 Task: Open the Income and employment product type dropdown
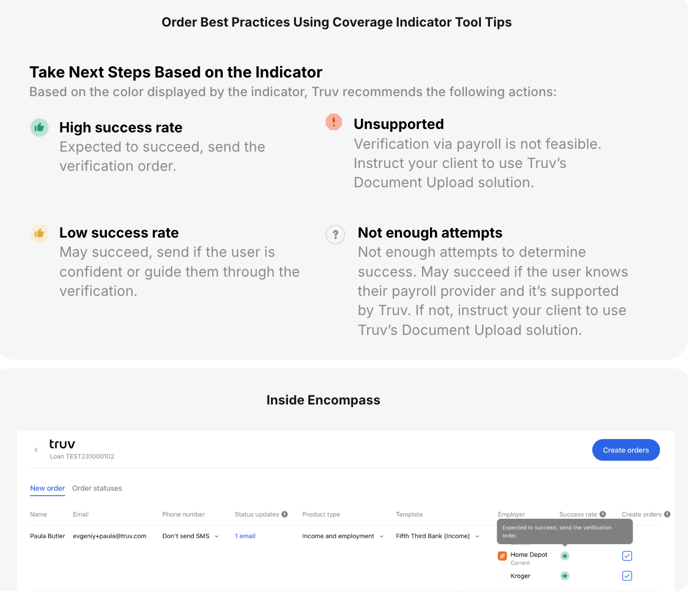click(x=343, y=536)
